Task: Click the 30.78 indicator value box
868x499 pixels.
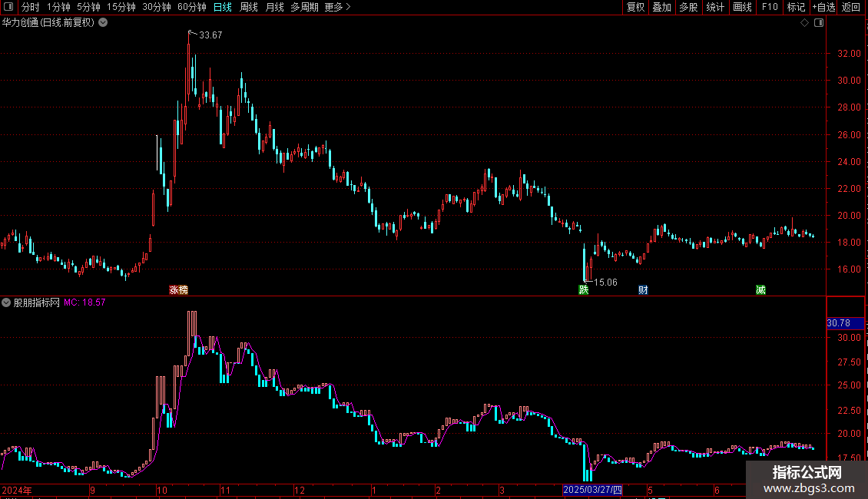Action: 844,323
